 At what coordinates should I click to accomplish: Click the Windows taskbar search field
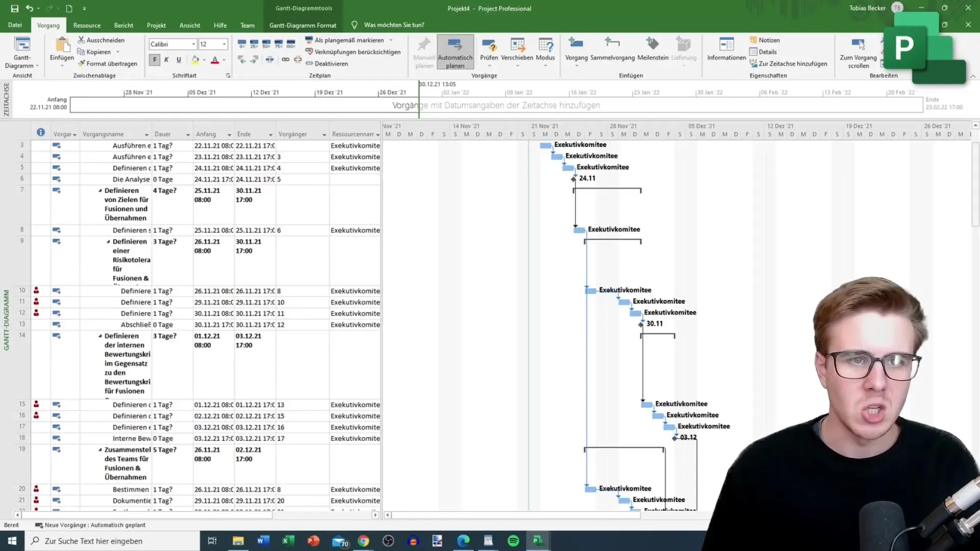click(x=112, y=541)
